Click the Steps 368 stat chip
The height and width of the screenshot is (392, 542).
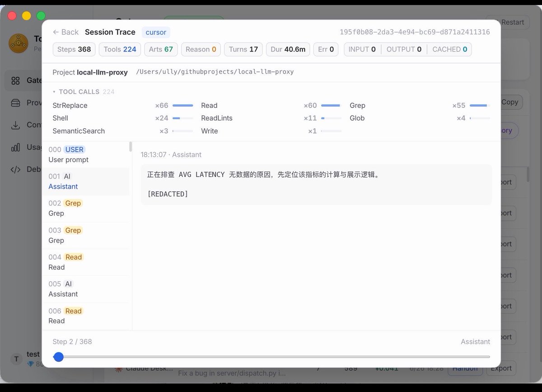(x=74, y=49)
